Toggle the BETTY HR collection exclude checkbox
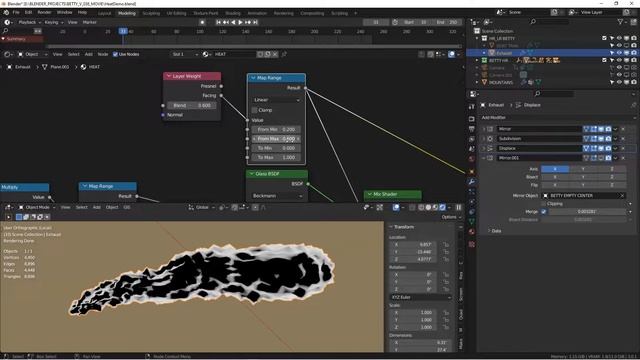 click(x=604, y=60)
